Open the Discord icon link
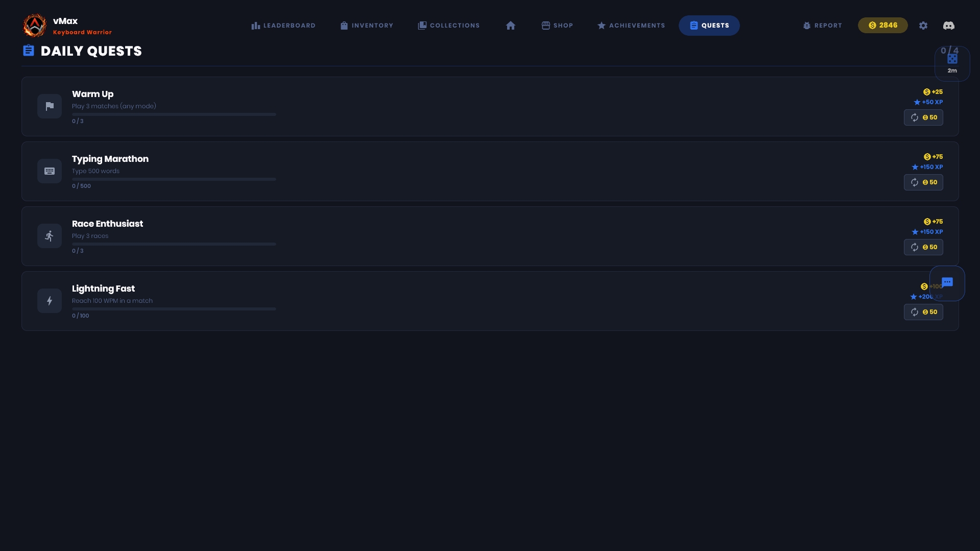The height and width of the screenshot is (551, 980). pos(948,26)
